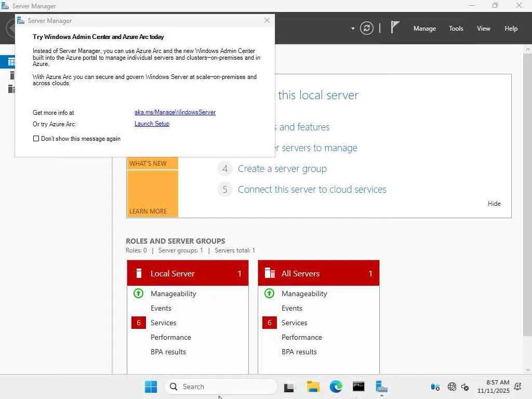532x399 pixels.
Task: Open the Tools menu
Action: click(456, 29)
